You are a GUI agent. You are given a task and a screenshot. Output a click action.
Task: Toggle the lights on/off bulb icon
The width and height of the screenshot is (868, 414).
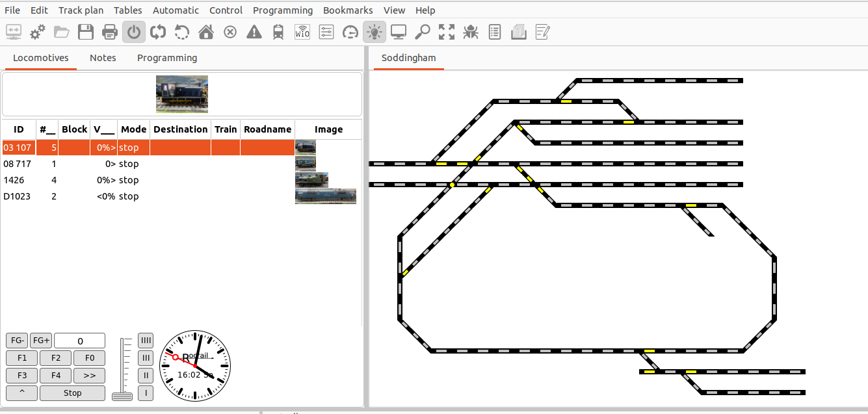pos(374,32)
